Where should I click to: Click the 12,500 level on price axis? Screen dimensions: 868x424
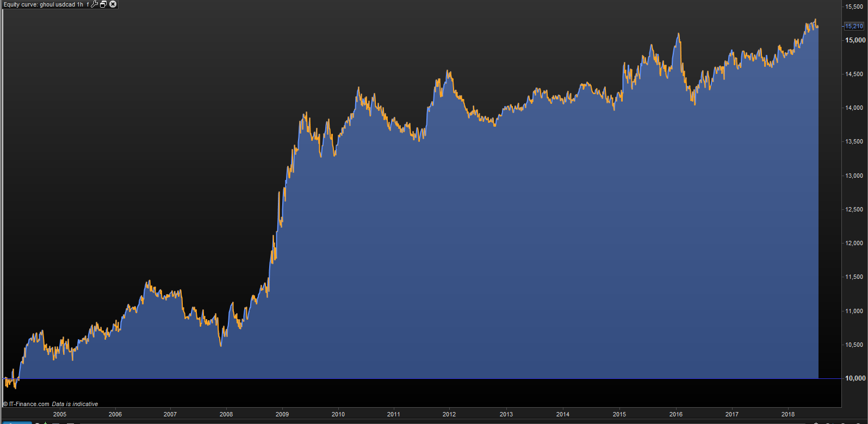[x=854, y=209]
